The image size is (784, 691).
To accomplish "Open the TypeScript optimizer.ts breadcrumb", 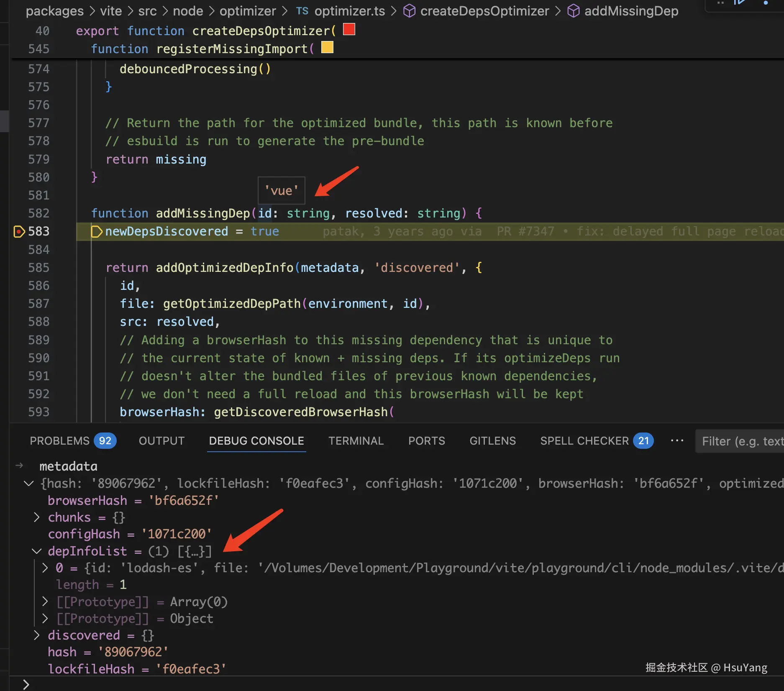I will pos(341,11).
